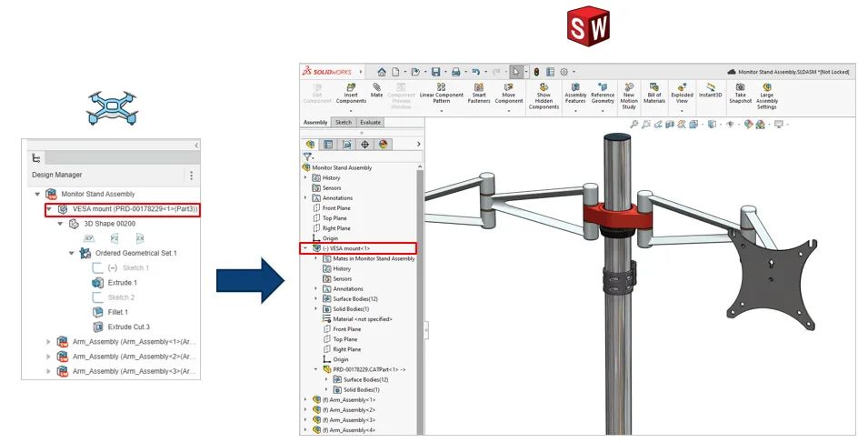868x443 pixels.
Task: Switch to the Evaluate tab
Action: (370, 123)
